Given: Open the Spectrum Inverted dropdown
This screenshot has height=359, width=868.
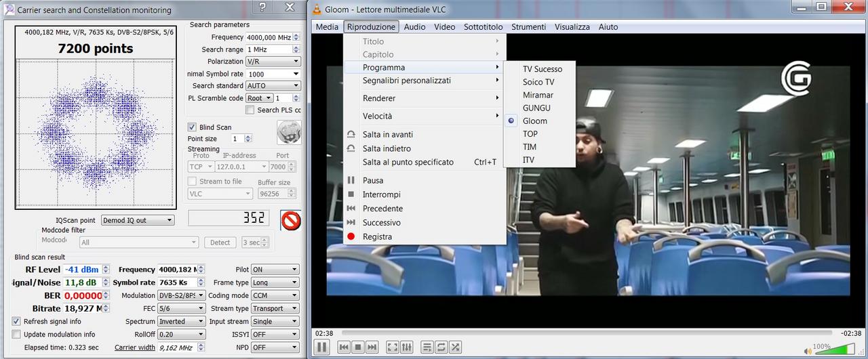Looking at the screenshot, I should point(181,321).
